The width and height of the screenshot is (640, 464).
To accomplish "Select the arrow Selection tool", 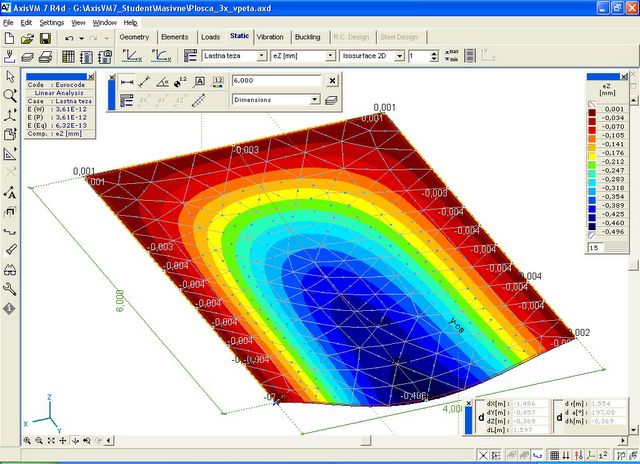I will click(10, 76).
